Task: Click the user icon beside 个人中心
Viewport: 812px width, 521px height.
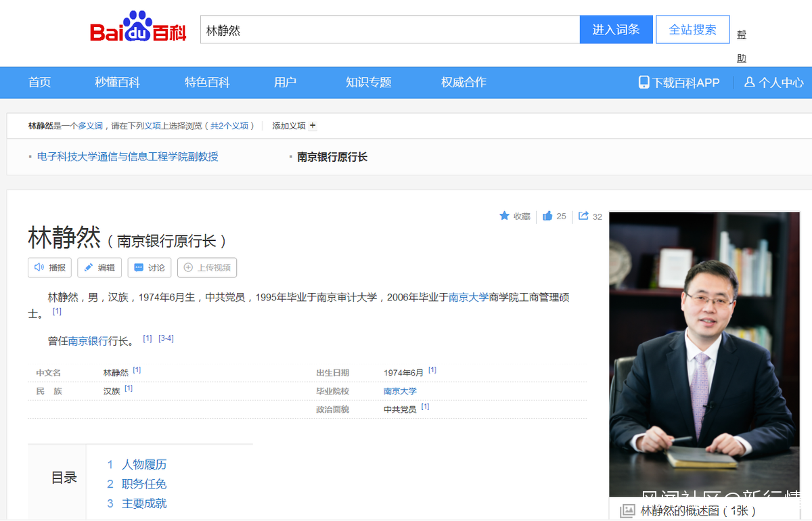Action: pyautogui.click(x=749, y=82)
